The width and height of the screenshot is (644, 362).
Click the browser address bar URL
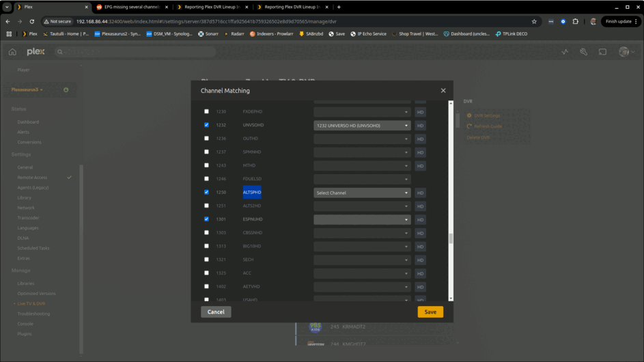(x=207, y=21)
